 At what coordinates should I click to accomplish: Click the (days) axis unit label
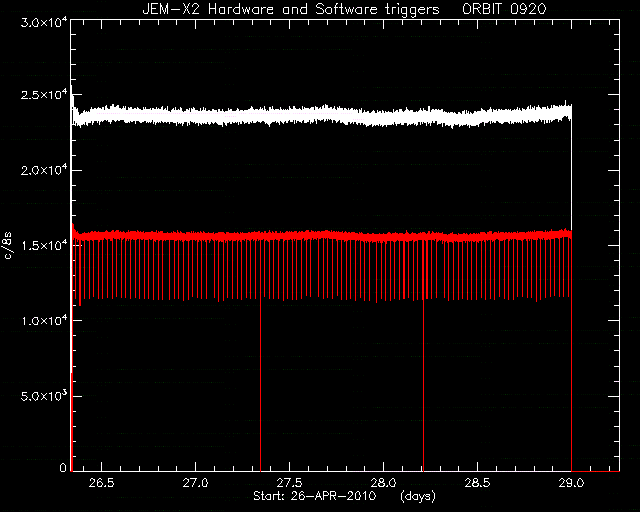pos(418,496)
